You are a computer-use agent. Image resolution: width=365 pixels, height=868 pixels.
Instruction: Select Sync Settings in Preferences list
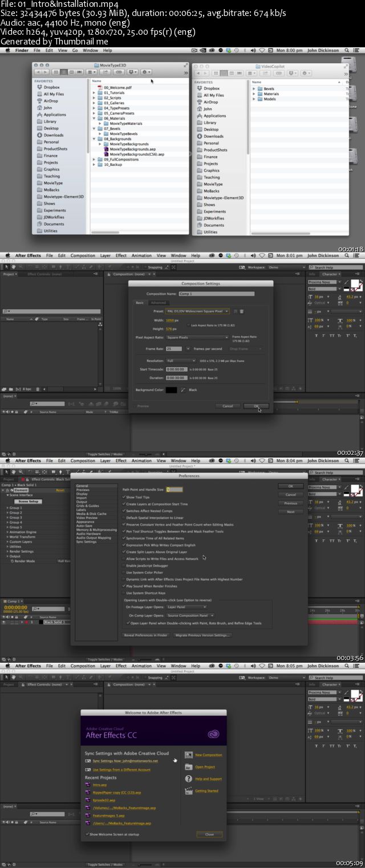coord(86,541)
